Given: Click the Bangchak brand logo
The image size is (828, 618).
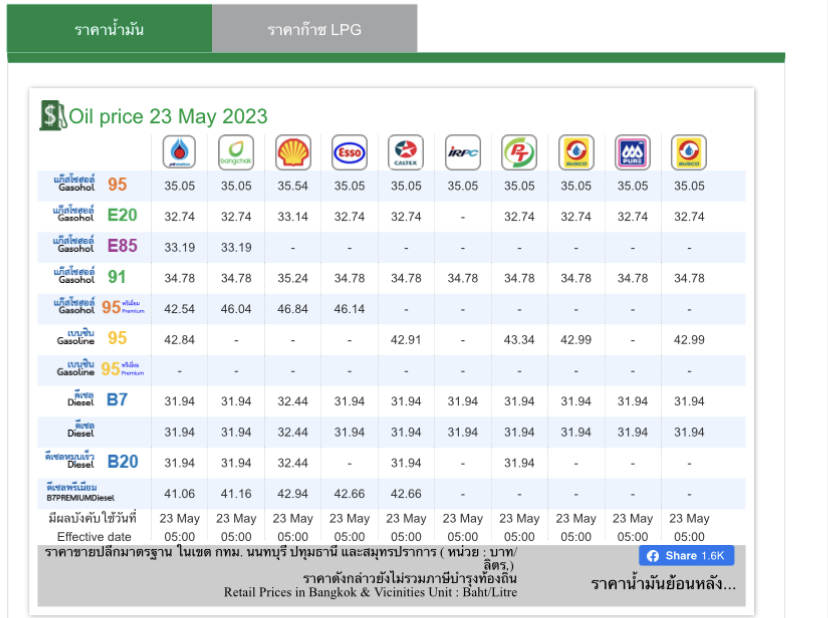Looking at the screenshot, I should [x=236, y=152].
